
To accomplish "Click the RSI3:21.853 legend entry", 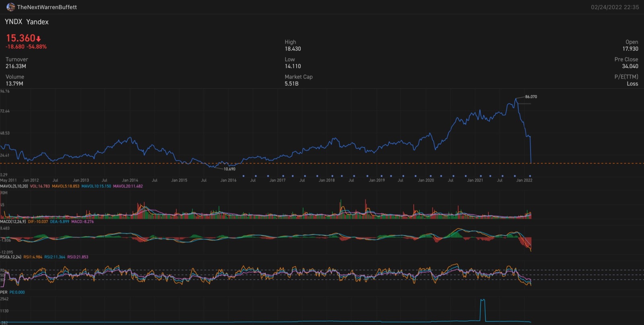I will pos(78,257).
